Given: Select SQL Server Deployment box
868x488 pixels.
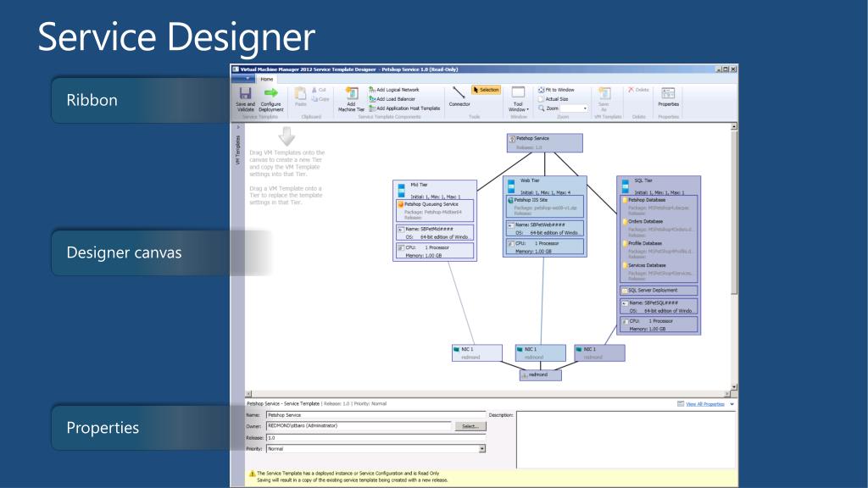Looking at the screenshot, I should 659,290.
